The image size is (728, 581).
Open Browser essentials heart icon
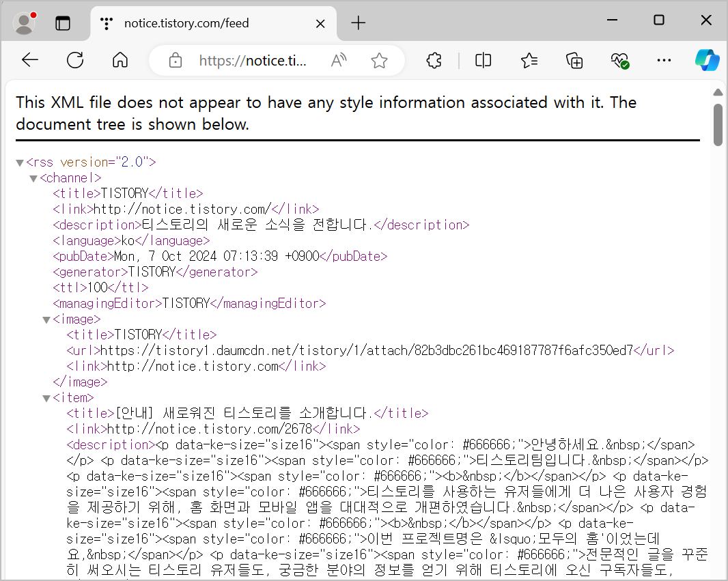[619, 60]
